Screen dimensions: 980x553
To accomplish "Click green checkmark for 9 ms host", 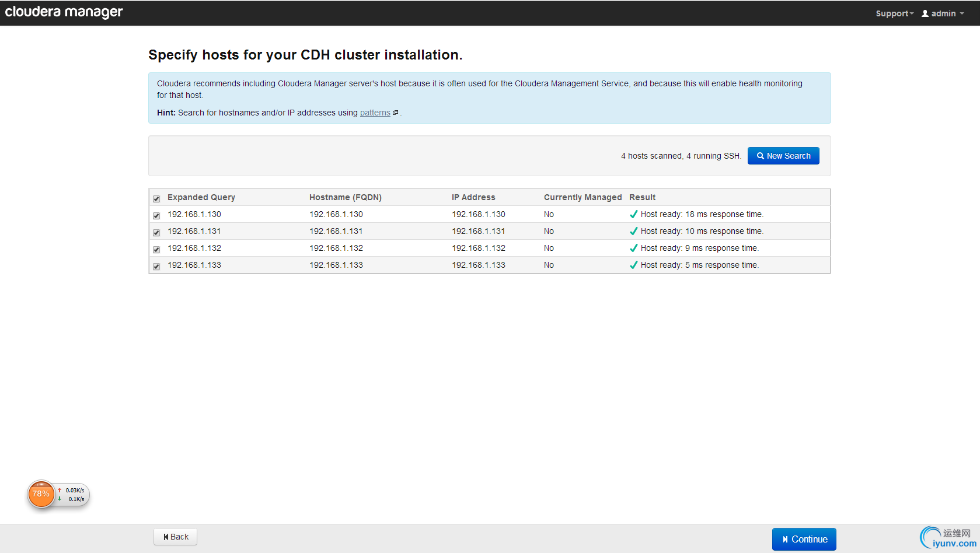I will (x=633, y=248).
